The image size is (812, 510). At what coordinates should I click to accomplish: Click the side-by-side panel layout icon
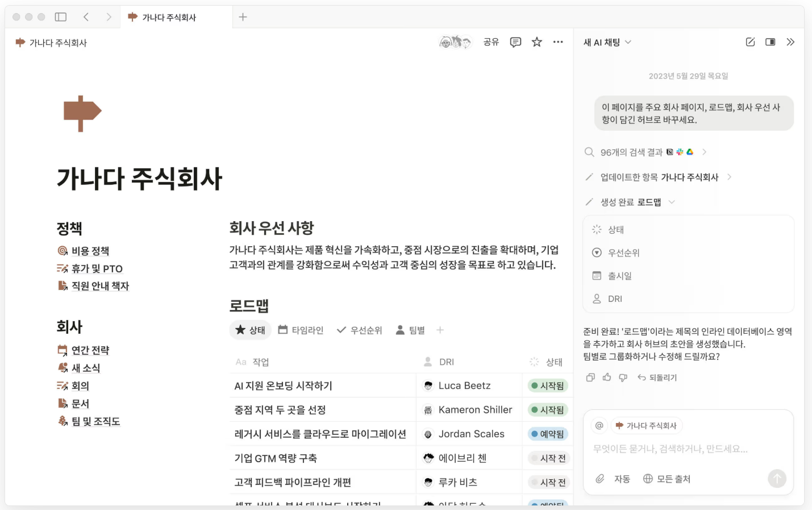[770, 42]
